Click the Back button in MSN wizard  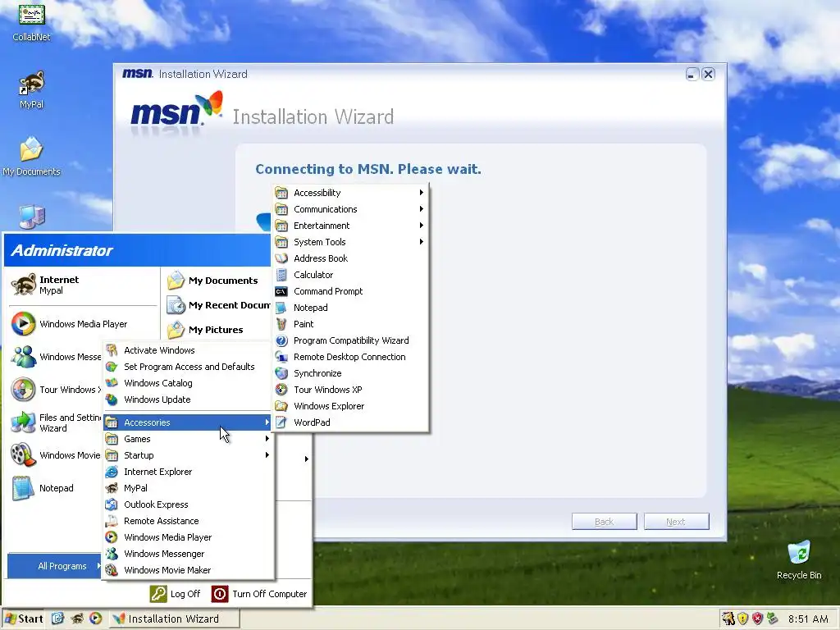[605, 522]
